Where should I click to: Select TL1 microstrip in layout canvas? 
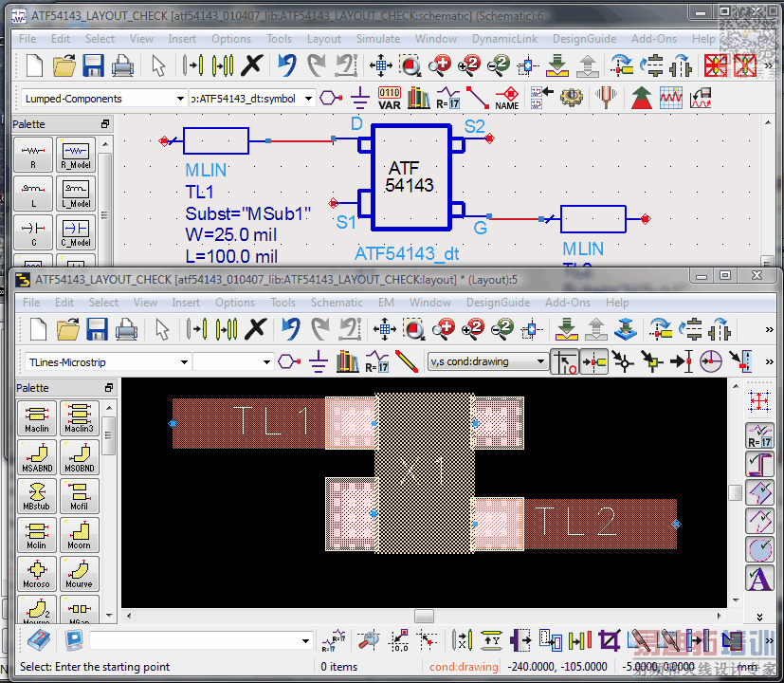248,423
